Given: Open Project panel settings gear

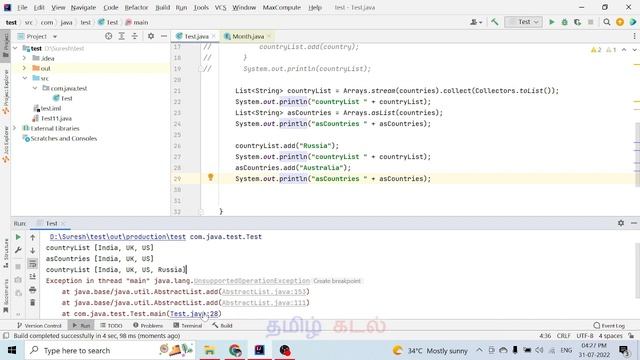Looking at the screenshot, I should pyautogui.click(x=151, y=36).
